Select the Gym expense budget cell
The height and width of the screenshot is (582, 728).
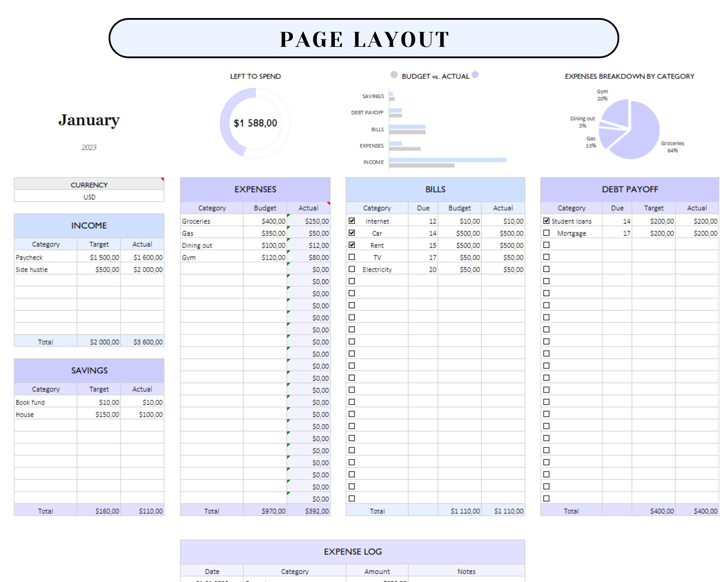pyautogui.click(x=265, y=257)
